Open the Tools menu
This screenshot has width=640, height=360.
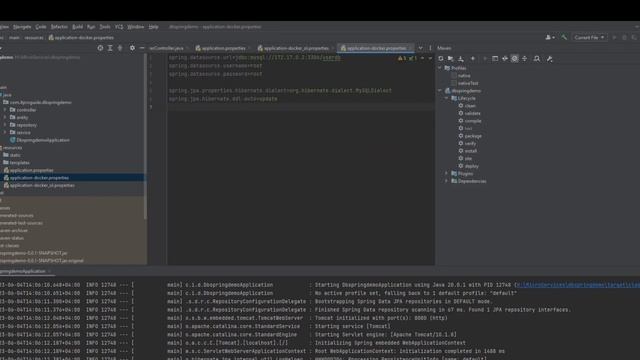tap(105, 27)
